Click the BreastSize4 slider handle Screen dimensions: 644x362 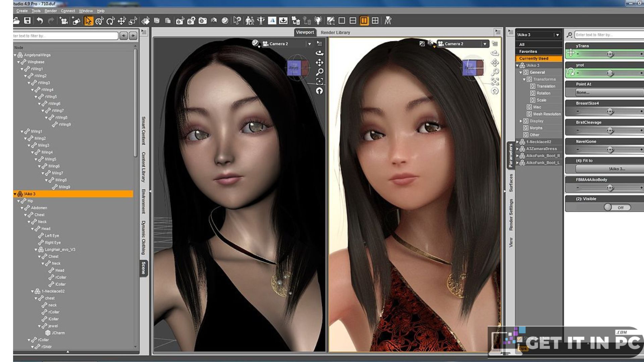tap(610, 111)
